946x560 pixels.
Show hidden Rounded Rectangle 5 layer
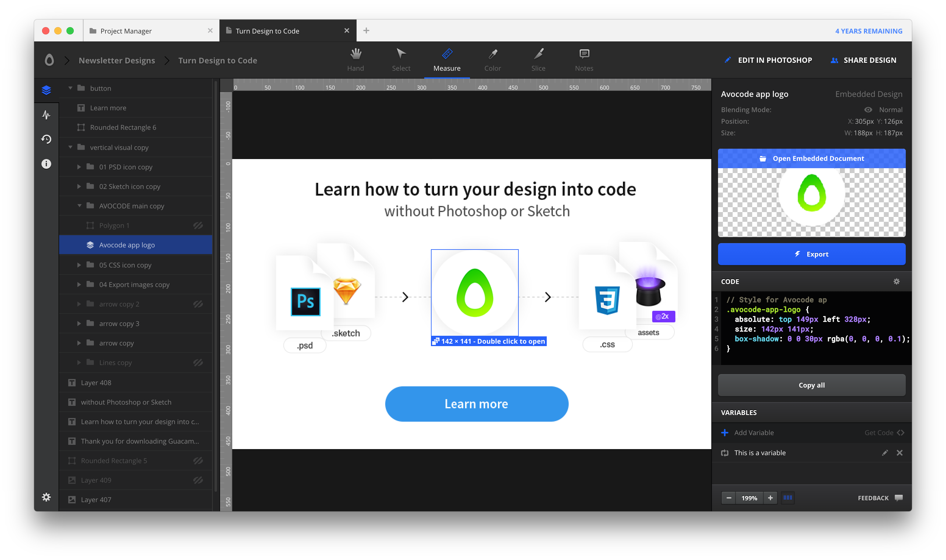[198, 460]
